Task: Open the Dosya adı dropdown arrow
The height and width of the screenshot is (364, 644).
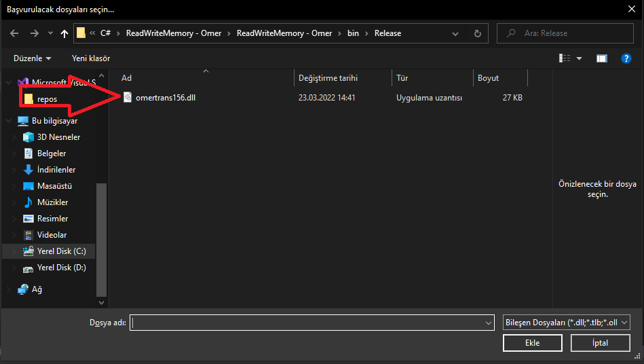Action: [x=489, y=323]
